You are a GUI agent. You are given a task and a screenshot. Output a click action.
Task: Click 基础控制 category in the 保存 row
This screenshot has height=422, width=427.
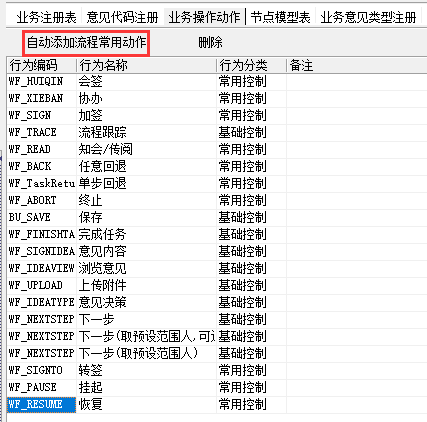coord(243,218)
